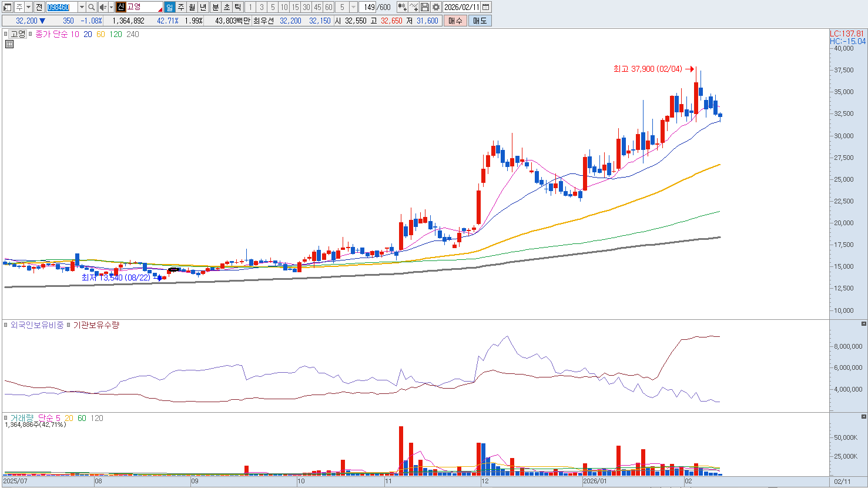868x488 pixels.
Task: Switch to the 주 weekly chart period
Action: point(181,7)
